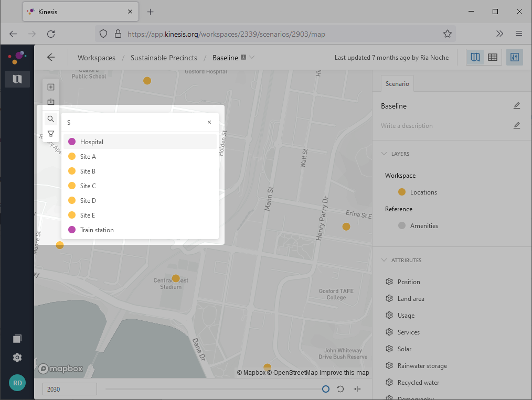Open the Solar attribute settings gear
This screenshot has height=400, width=532.
(x=389, y=349)
